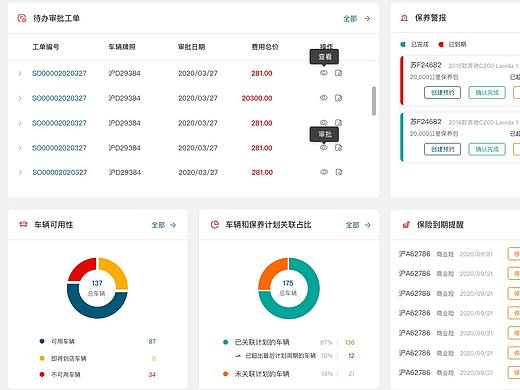This screenshot has width=520, height=390.
Task: Click the value 34 for 不可用车辆
Action: point(152,374)
